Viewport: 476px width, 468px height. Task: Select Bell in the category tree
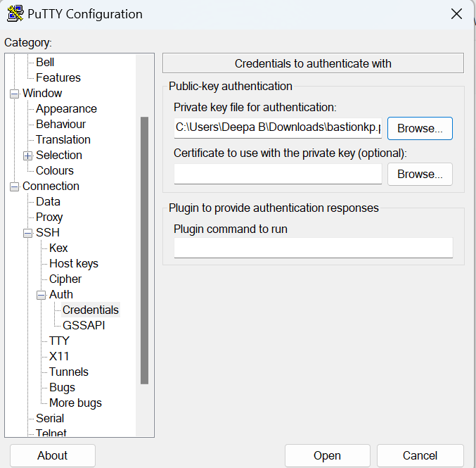click(45, 63)
